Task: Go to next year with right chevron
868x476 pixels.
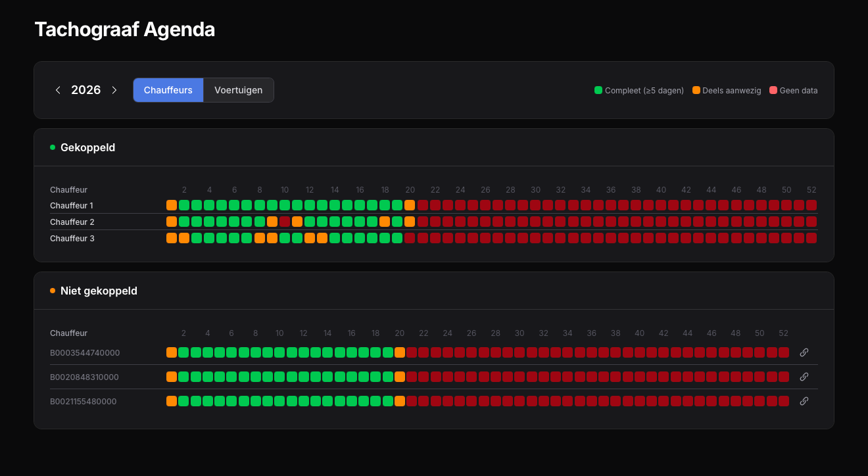Action: (x=114, y=90)
